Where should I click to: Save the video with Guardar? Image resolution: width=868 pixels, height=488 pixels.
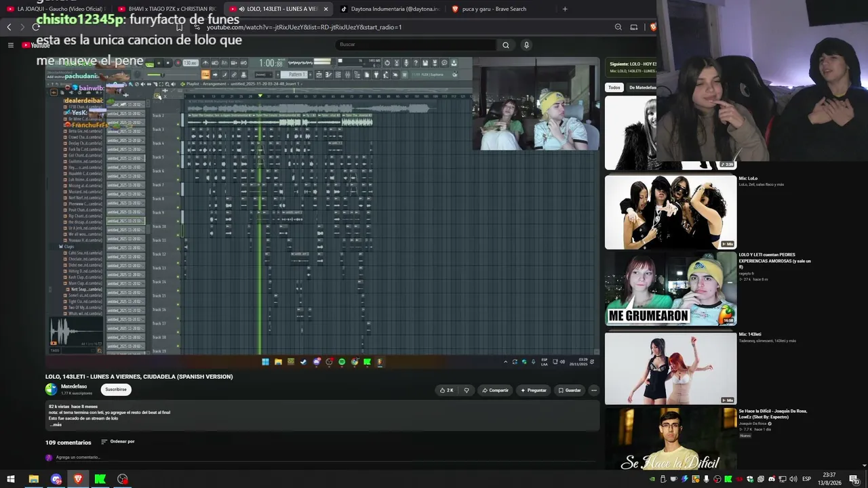point(570,390)
